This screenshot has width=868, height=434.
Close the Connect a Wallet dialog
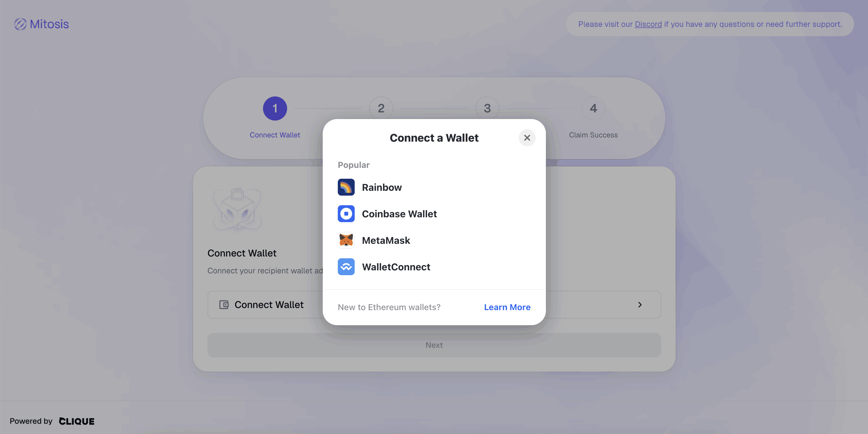[527, 138]
